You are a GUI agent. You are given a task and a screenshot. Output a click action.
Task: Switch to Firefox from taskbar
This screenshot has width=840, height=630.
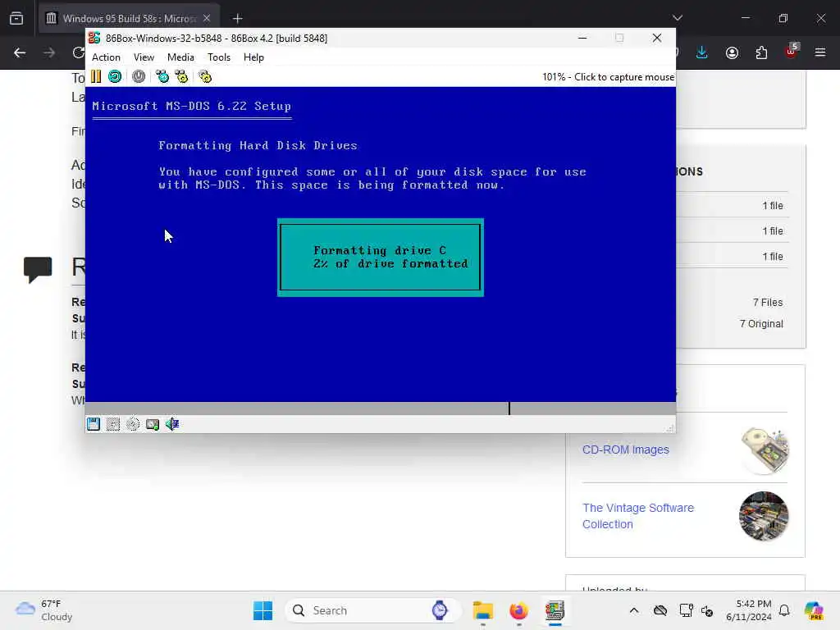click(518, 610)
